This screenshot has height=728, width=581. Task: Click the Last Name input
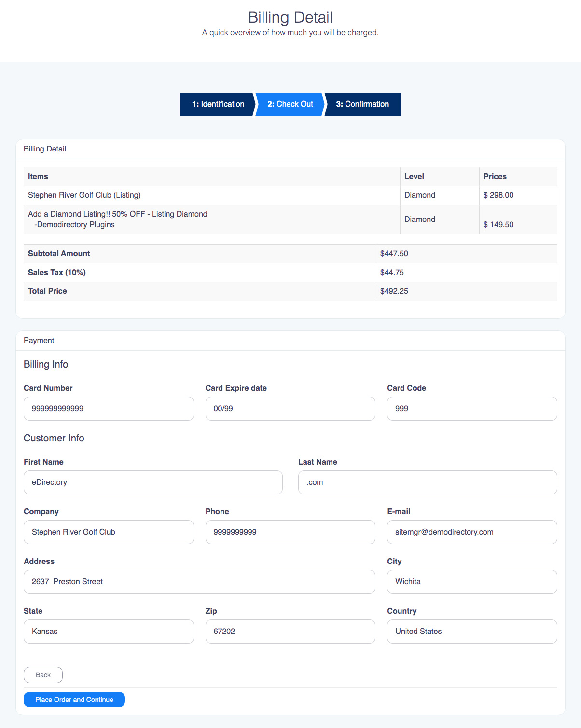pyautogui.click(x=428, y=482)
